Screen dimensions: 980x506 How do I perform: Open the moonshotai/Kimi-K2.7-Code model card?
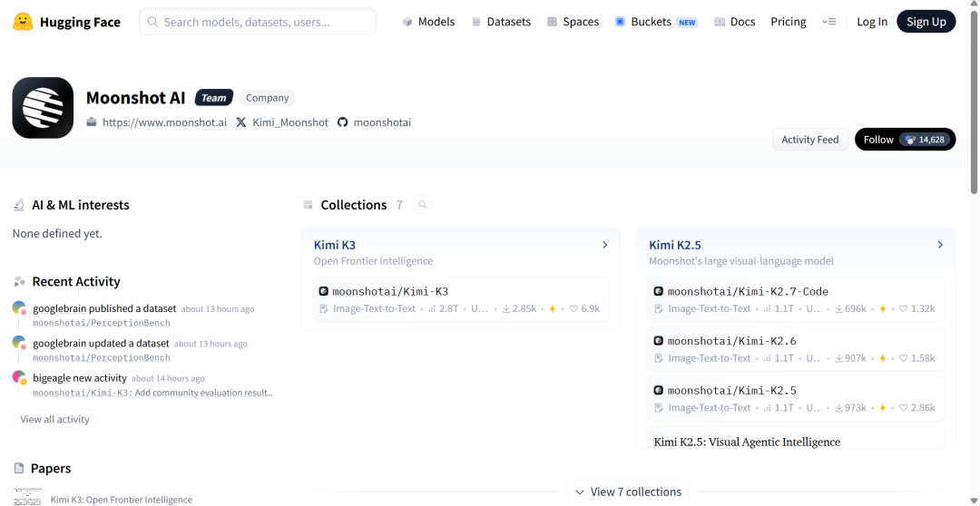click(x=797, y=300)
